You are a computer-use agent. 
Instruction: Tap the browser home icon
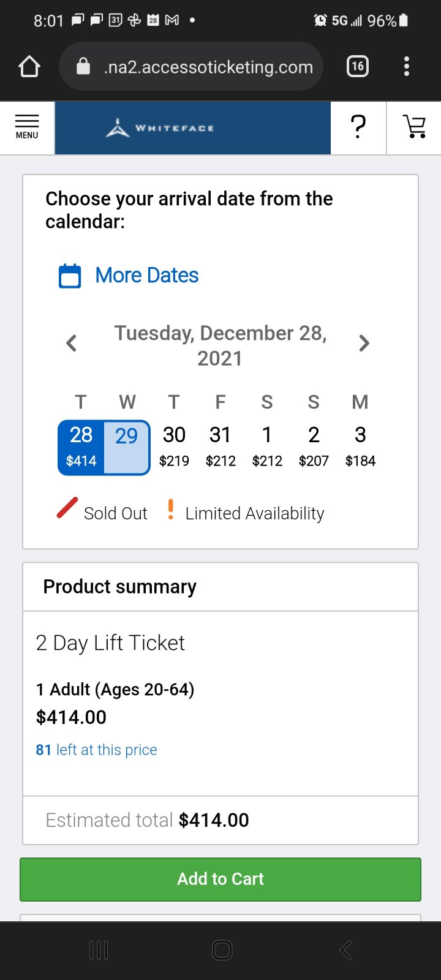[29, 66]
